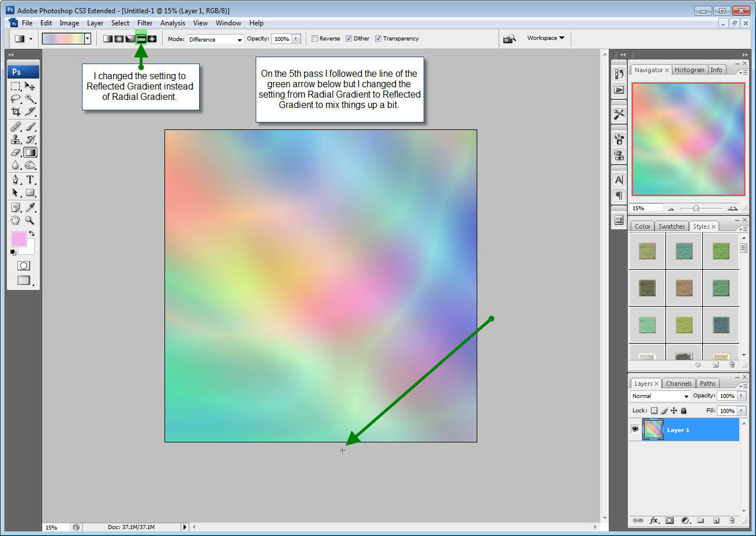Open the gradient picker dropdown arrow
Viewport: 756px width, 536px height.
87,38
